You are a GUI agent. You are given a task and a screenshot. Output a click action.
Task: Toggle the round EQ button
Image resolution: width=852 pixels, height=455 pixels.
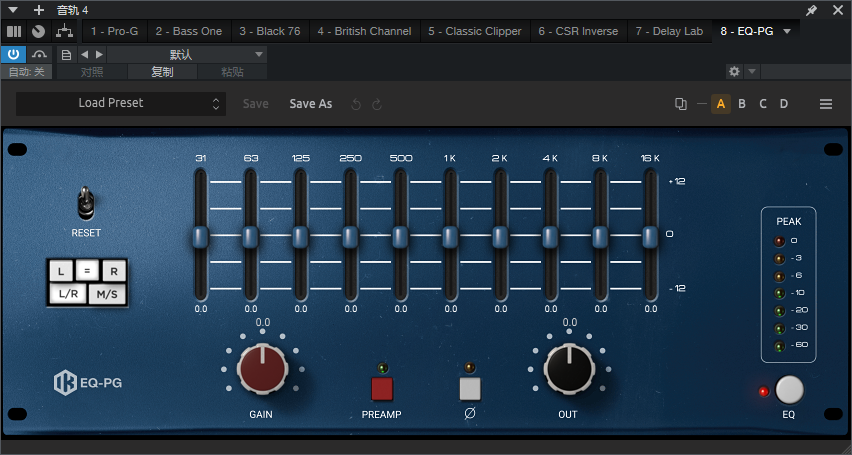pyautogui.click(x=790, y=390)
